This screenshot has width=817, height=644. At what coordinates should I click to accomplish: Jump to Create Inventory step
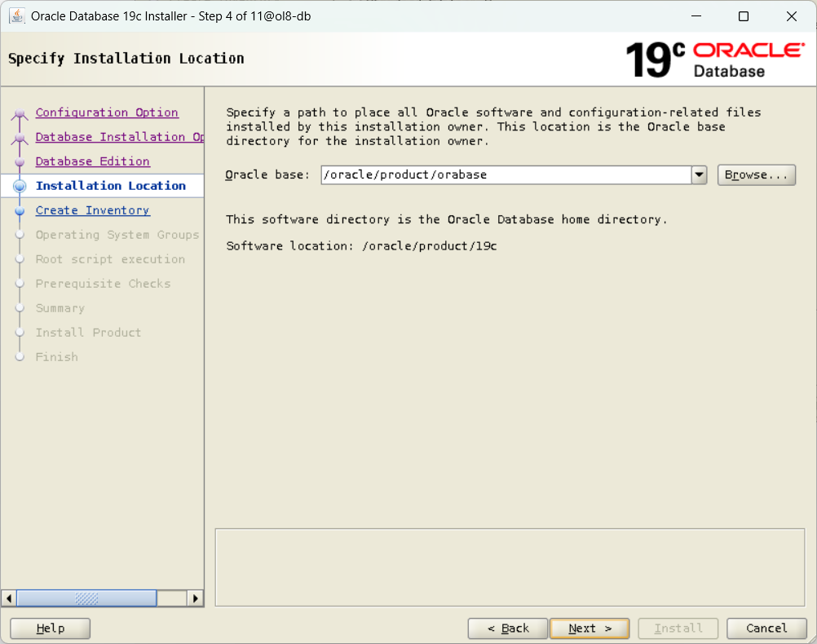click(x=93, y=210)
